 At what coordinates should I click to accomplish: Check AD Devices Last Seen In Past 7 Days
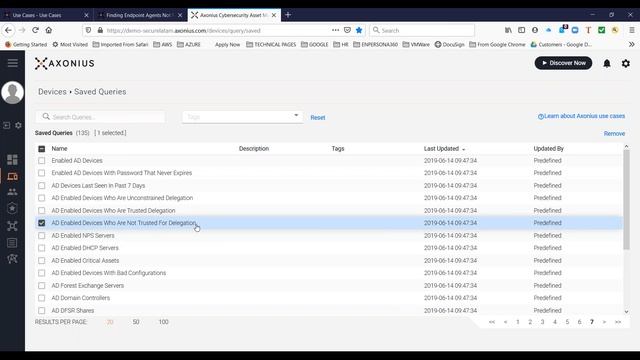point(42,186)
